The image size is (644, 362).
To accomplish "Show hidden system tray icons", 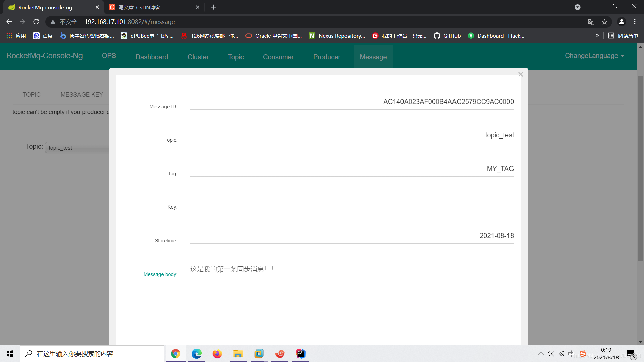I will (x=541, y=354).
